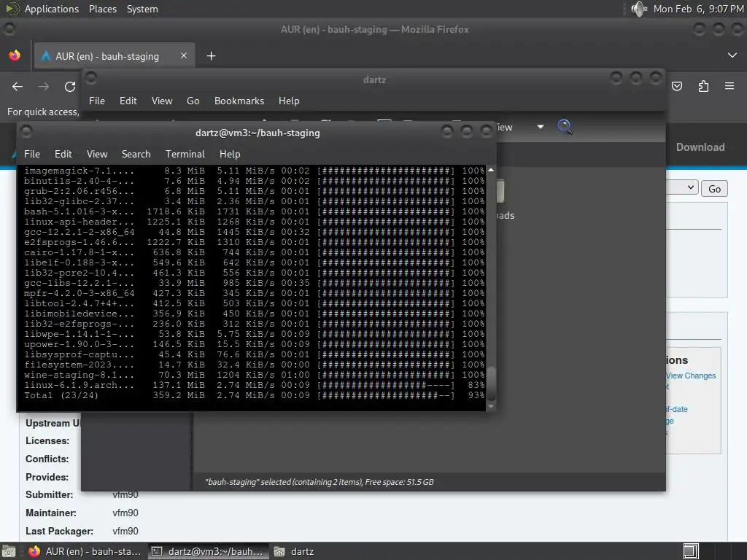This screenshot has width=747, height=560.
Task: Open Help menu in dartz file manager
Action: pos(289,101)
